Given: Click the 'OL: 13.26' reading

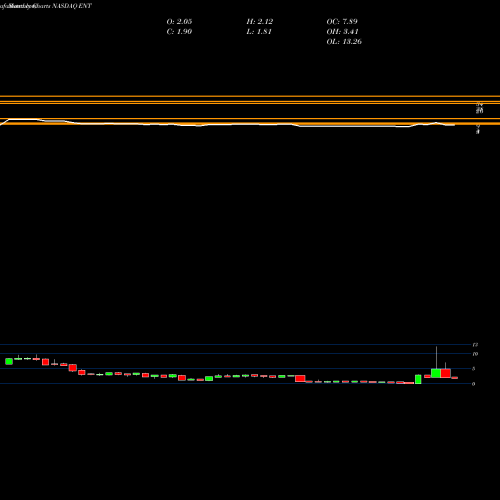Looking at the screenshot, I should [344, 42].
